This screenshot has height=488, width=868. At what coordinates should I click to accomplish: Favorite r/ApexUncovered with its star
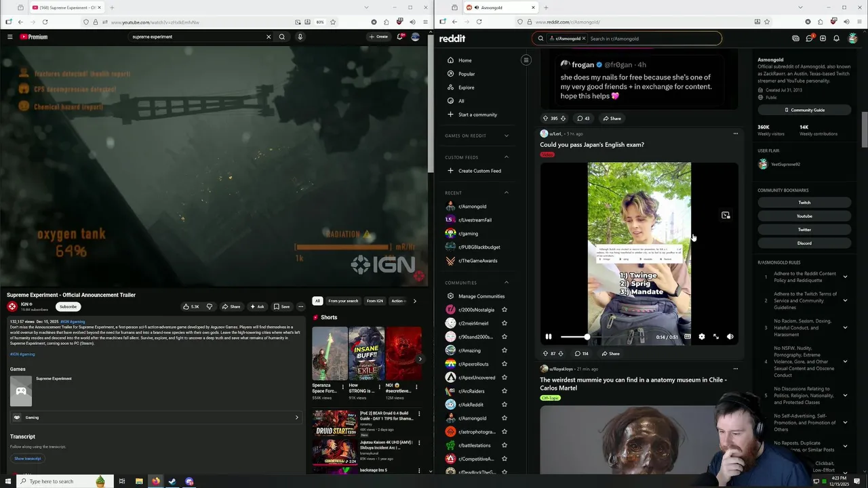coord(504,378)
